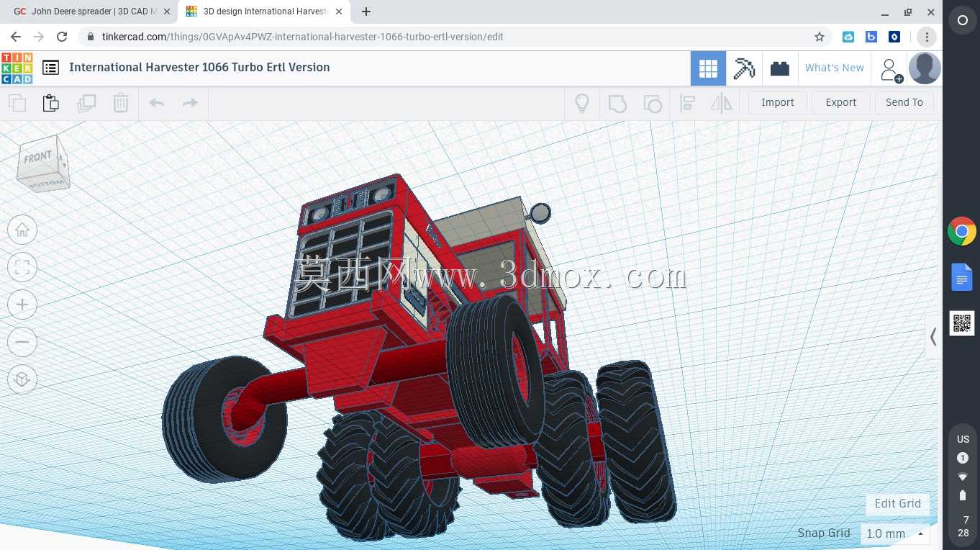Click the Zoom in plus button
This screenshot has width=980, height=550.
click(x=22, y=305)
